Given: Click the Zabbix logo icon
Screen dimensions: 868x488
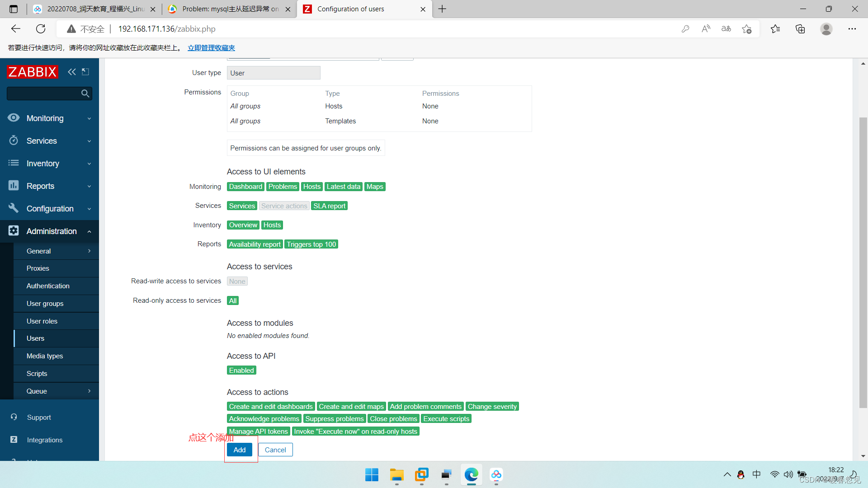Looking at the screenshot, I should coord(33,71).
